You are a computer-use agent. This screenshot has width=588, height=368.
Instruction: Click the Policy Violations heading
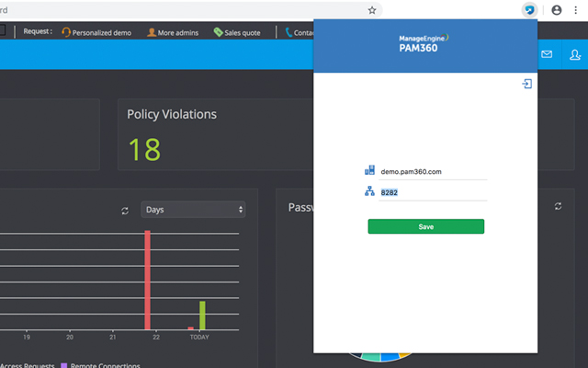(172, 114)
